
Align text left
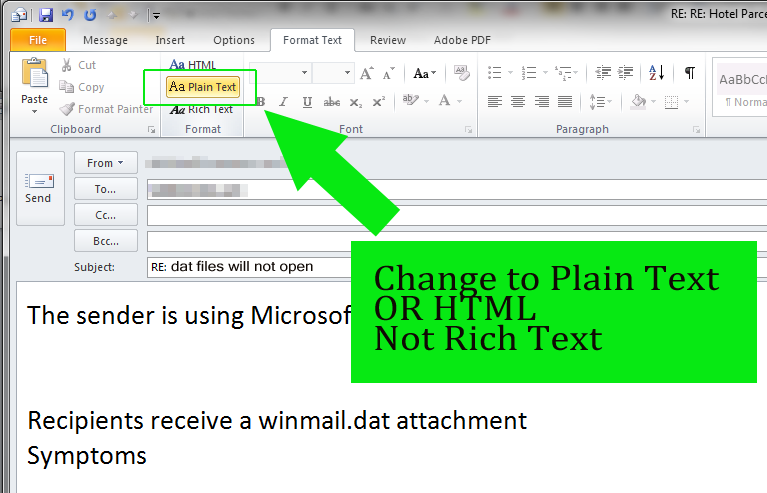tap(495, 101)
